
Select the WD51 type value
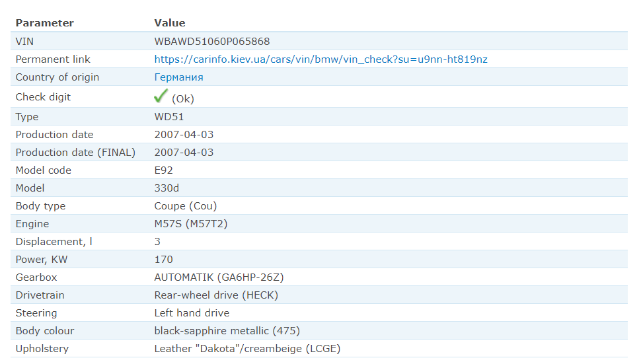pos(169,117)
